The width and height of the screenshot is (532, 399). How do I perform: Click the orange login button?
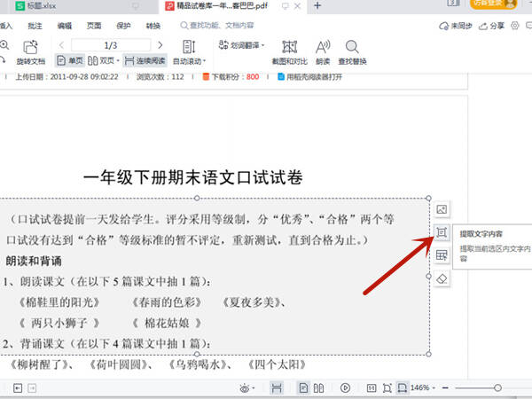493,4
